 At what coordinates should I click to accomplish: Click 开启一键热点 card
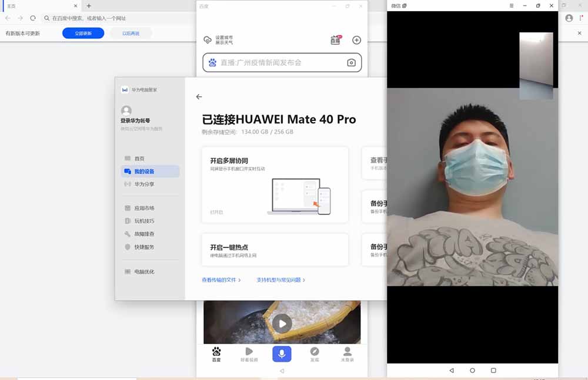point(275,250)
